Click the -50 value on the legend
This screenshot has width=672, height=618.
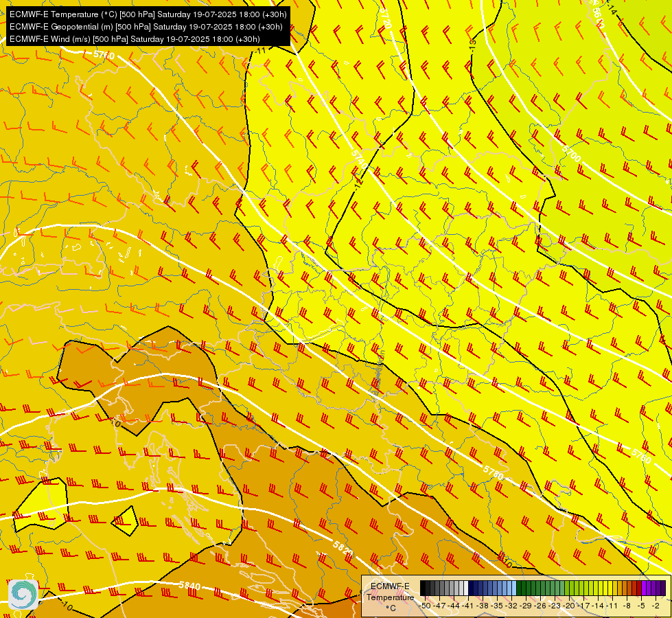pyautogui.click(x=425, y=606)
